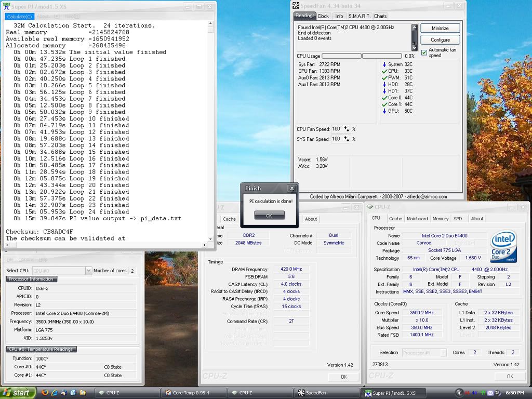Click OK in CPU-Z Processor window
The width and height of the screenshot is (532, 399).
tap(510, 377)
